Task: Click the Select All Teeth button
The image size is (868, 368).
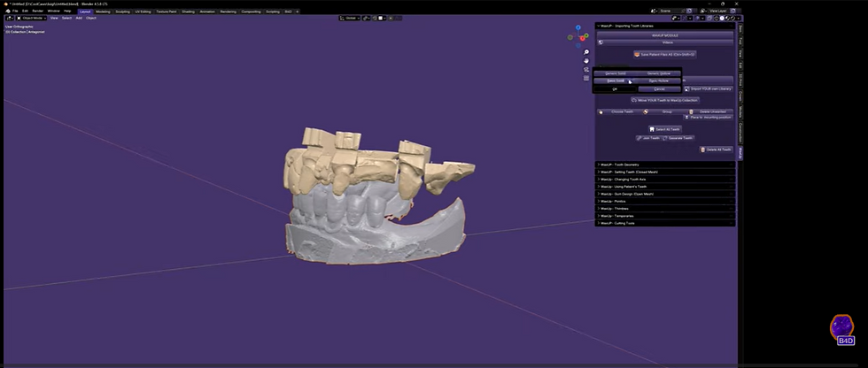Action: tap(665, 129)
